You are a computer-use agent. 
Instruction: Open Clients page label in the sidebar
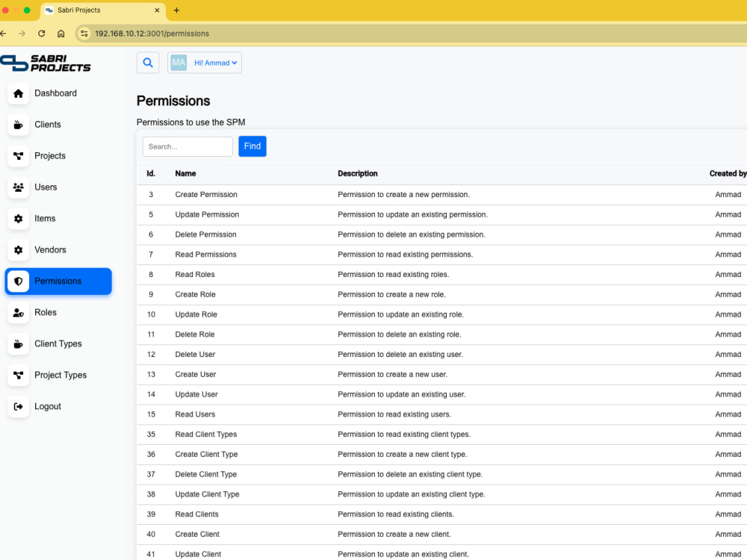(x=48, y=125)
